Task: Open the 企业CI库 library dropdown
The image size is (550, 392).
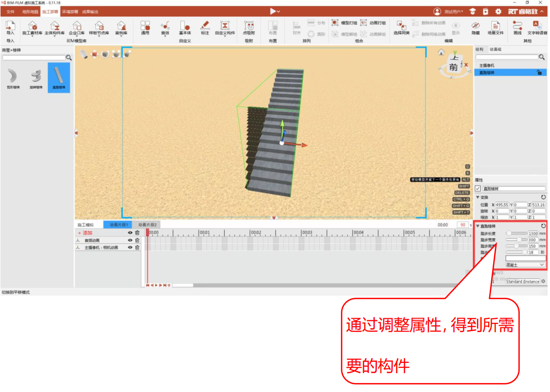Action: click(77, 28)
